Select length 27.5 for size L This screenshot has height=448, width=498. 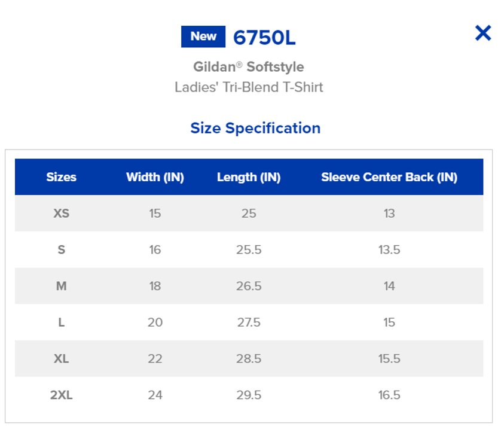[x=250, y=322]
